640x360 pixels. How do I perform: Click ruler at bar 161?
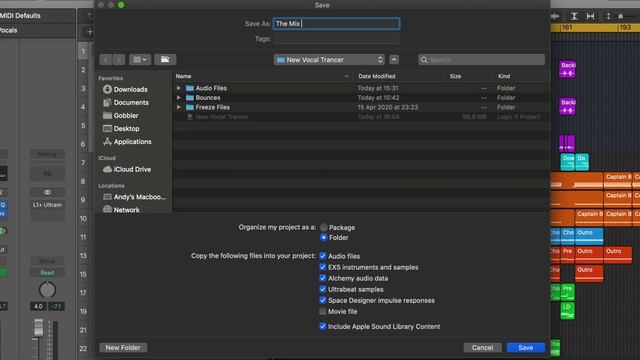[x=567, y=27]
